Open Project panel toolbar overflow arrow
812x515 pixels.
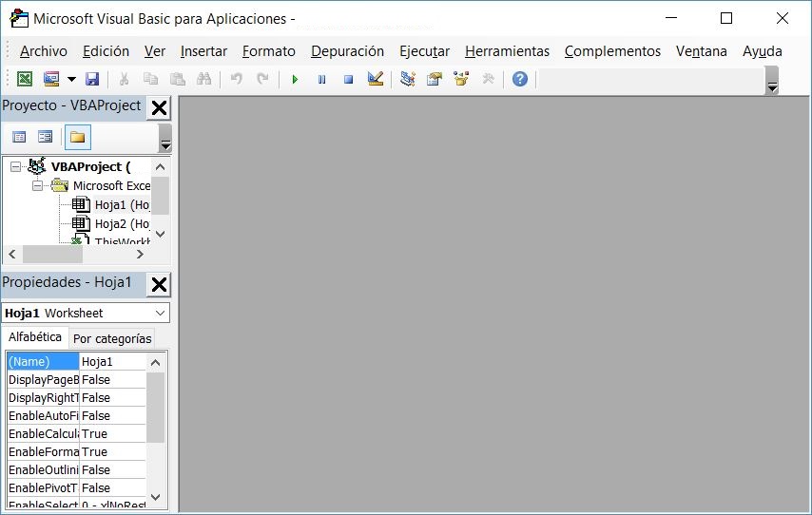click(x=165, y=139)
